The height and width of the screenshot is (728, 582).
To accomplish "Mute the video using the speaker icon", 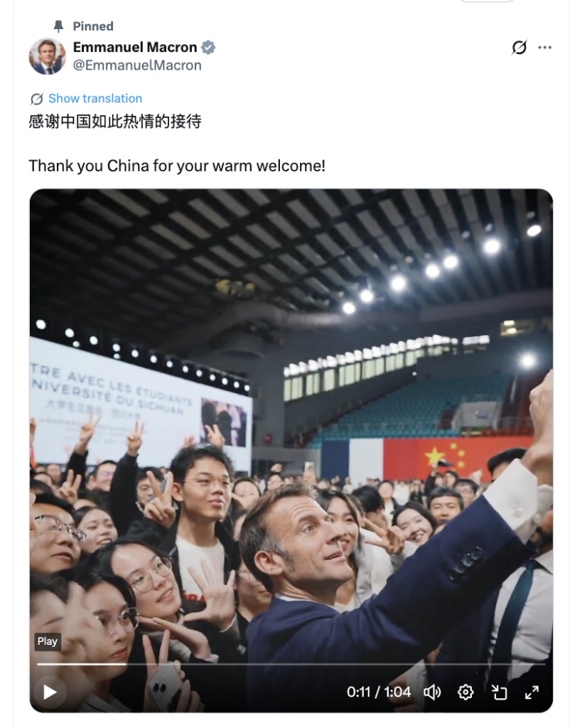I will coord(432,692).
